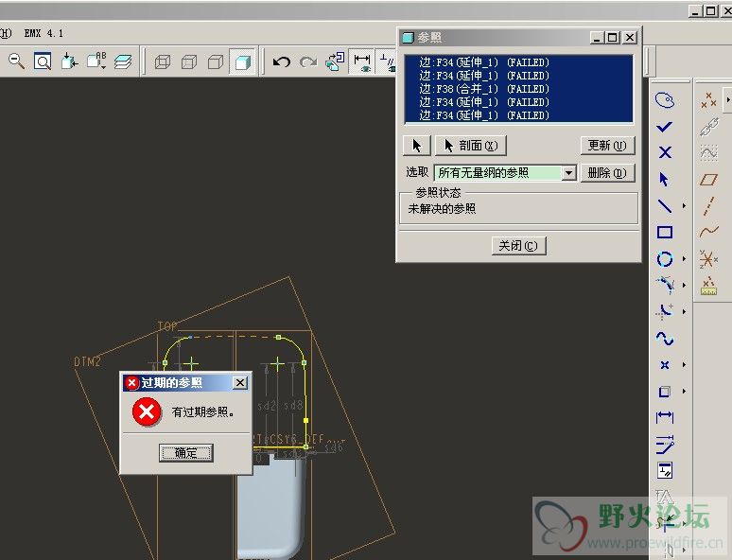Click the Datum Plane tool icon
This screenshot has width=732, height=560.
[x=708, y=180]
